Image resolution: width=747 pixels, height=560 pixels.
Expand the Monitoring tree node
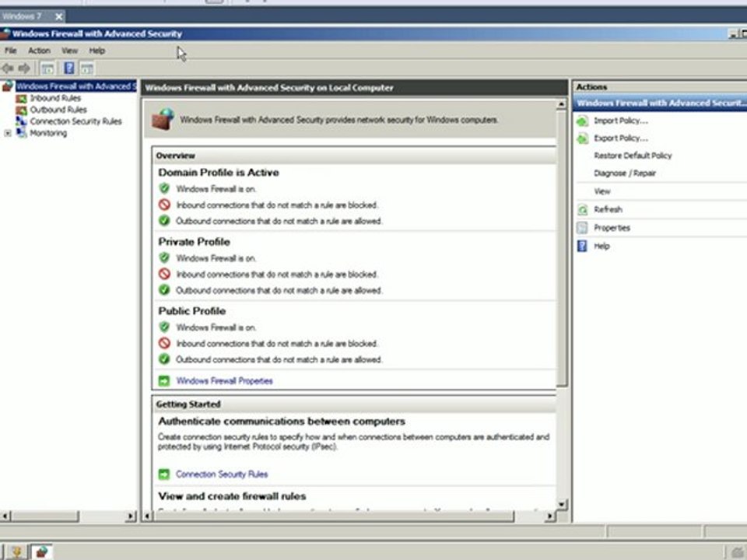8,133
